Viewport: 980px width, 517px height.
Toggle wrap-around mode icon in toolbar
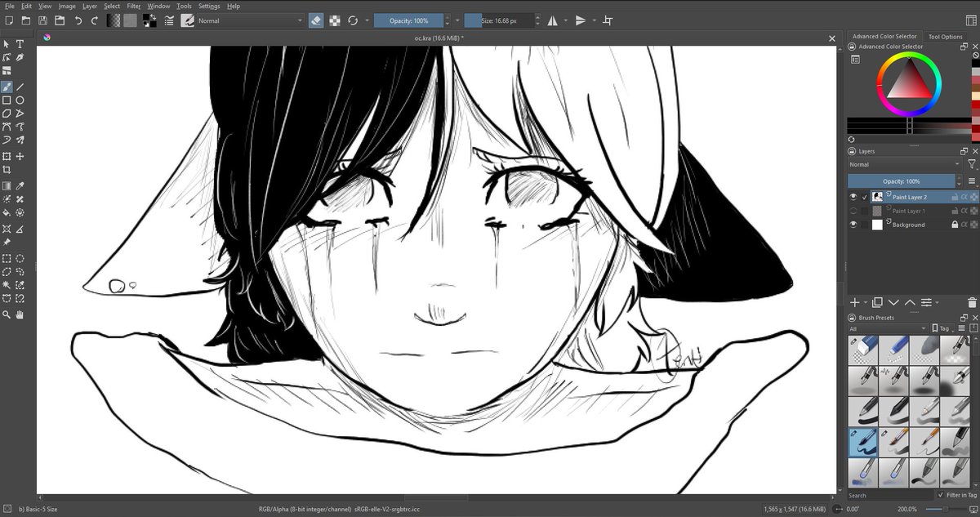click(x=608, y=20)
